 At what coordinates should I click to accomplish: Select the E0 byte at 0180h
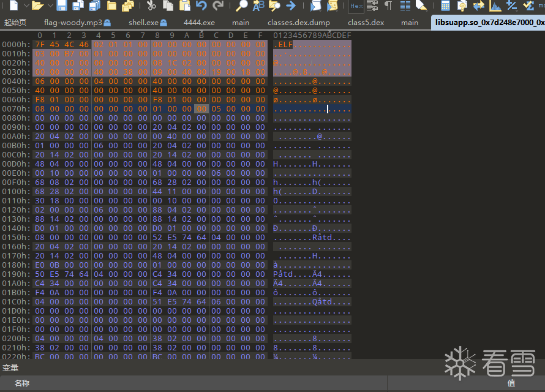[40, 265]
